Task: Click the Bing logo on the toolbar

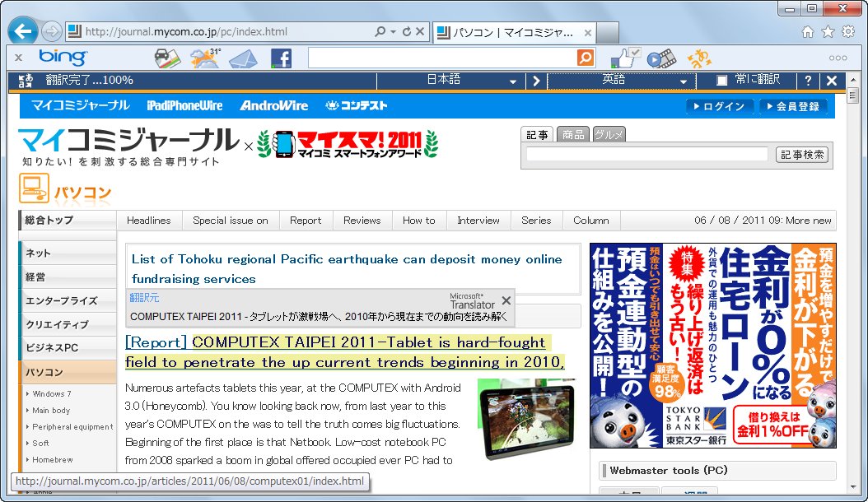Action: [63, 57]
